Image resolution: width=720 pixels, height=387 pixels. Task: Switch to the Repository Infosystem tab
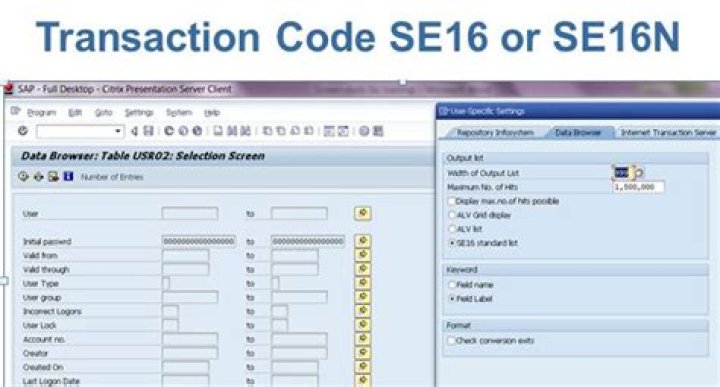(x=495, y=133)
